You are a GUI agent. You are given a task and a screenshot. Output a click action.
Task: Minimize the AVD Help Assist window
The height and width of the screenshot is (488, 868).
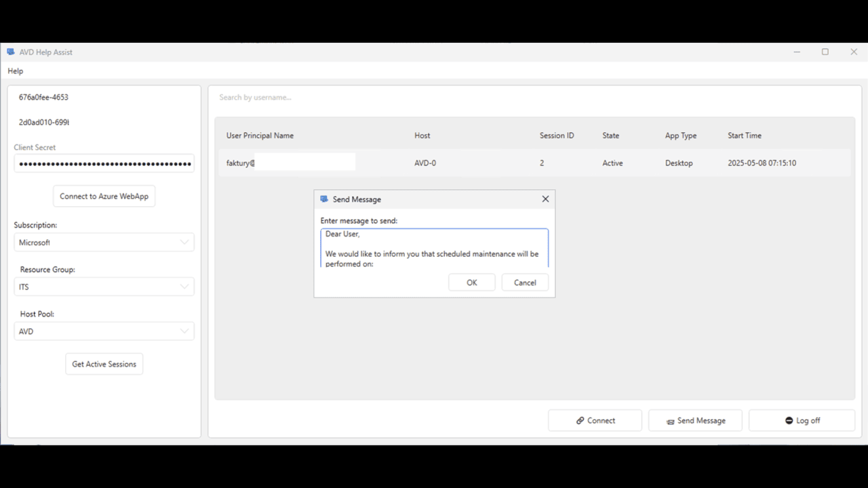(797, 52)
